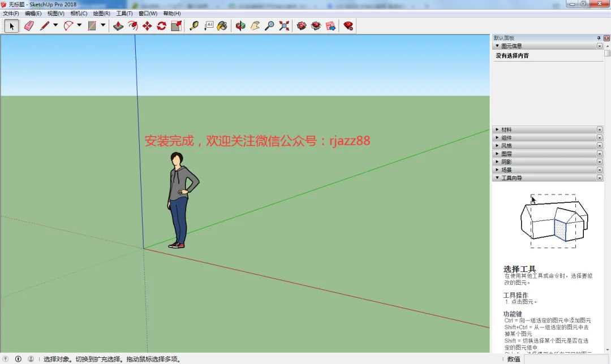Activate the Push/Pull tool

[x=118, y=26]
